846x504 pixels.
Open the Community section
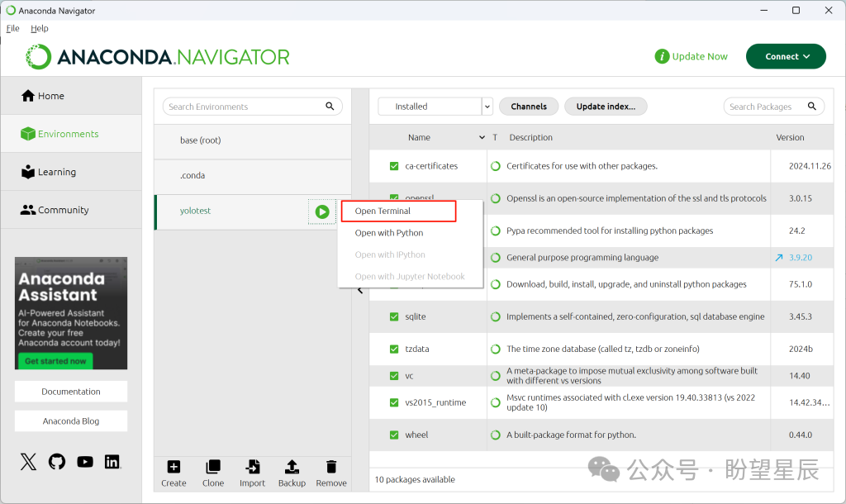(71, 210)
